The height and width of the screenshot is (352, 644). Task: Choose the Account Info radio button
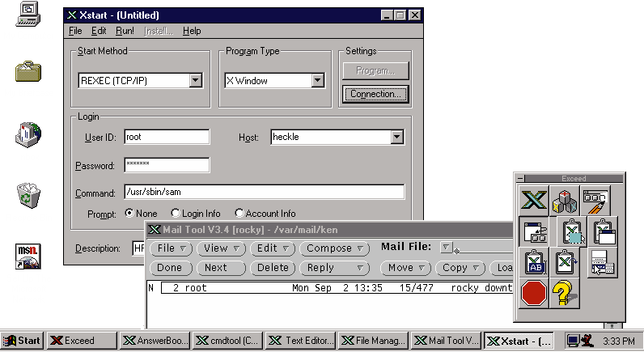pyautogui.click(x=239, y=213)
